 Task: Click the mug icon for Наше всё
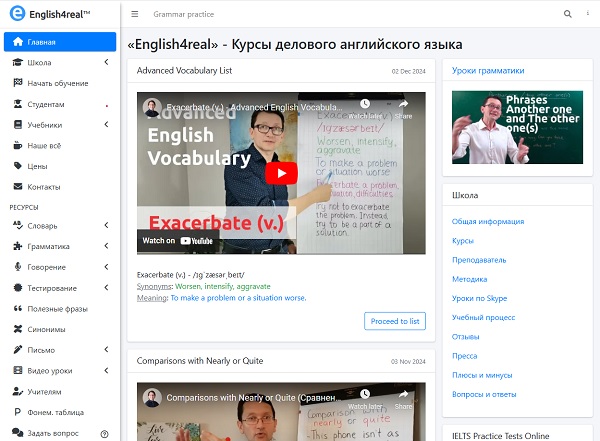[x=18, y=145]
